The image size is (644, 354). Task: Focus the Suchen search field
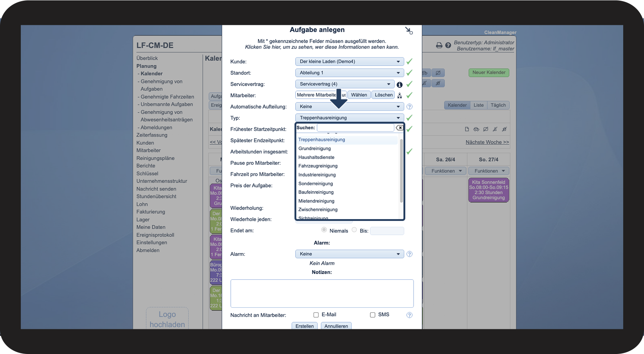[x=355, y=128]
